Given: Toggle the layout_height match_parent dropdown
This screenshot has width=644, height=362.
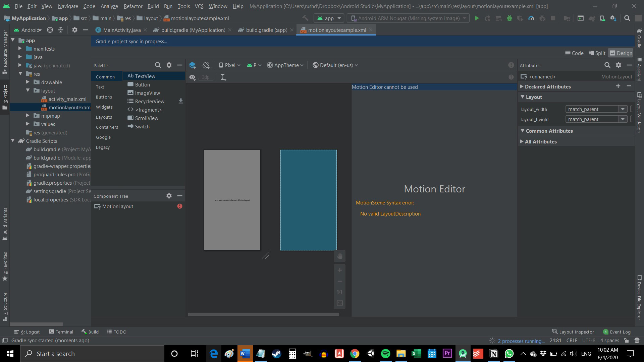Looking at the screenshot, I should [623, 119].
